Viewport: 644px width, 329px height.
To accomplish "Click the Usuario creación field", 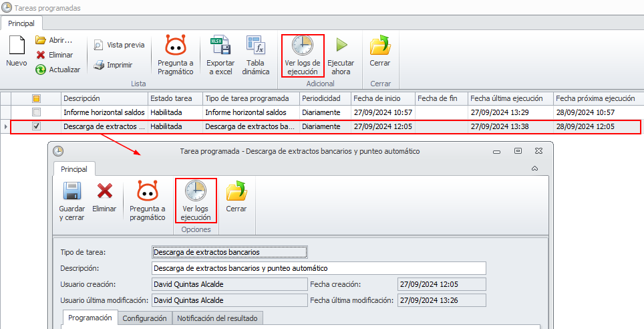I will tap(230, 284).
